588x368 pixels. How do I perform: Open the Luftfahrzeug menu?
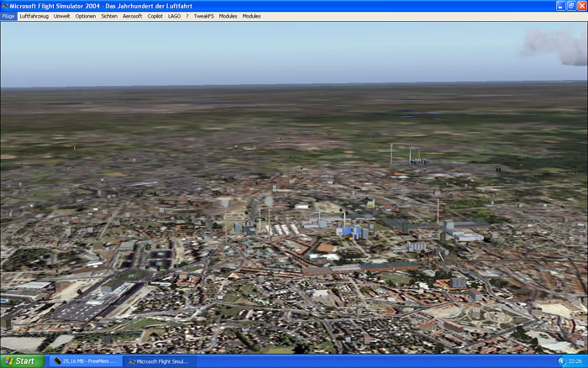point(34,16)
